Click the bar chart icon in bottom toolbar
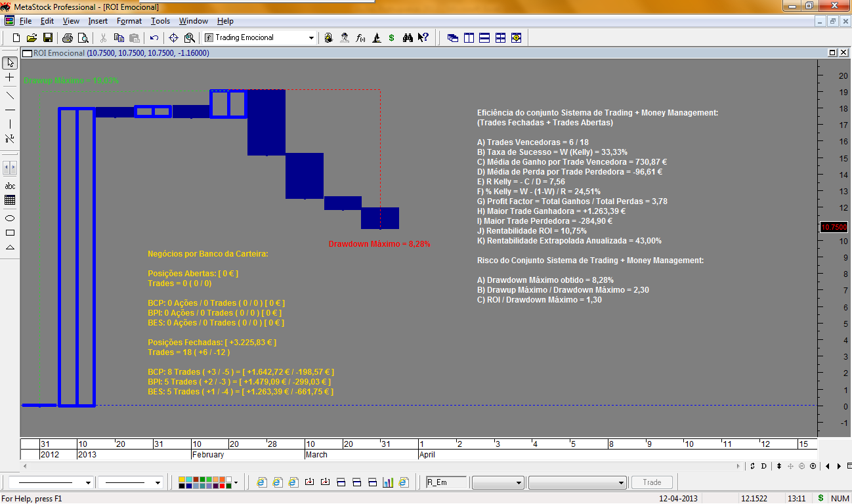Viewport: 852px width, 504px height. [x=388, y=482]
